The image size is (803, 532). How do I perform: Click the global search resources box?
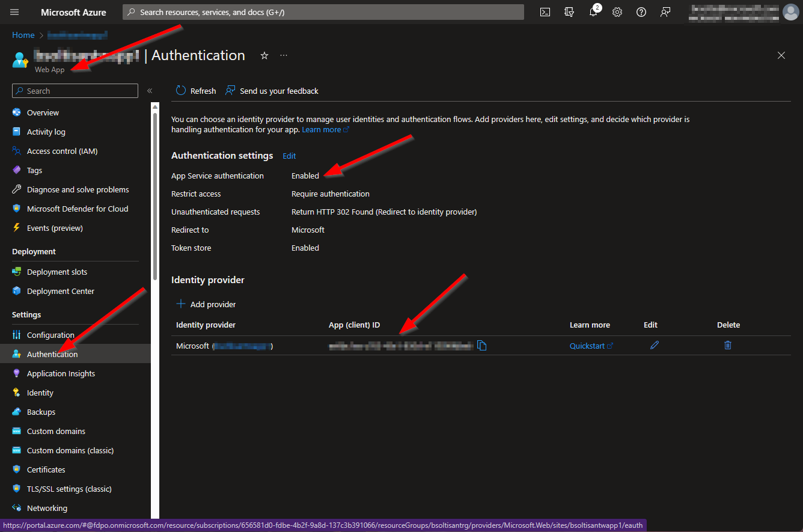click(323, 12)
